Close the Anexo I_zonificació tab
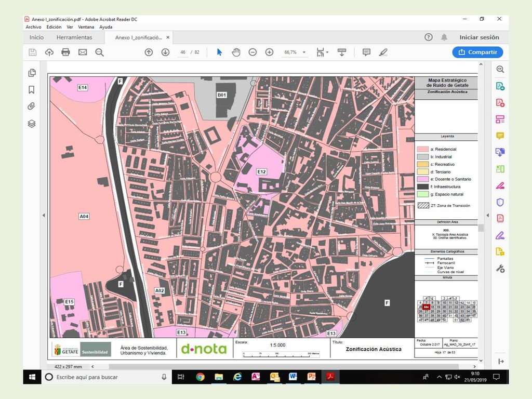 168,37
